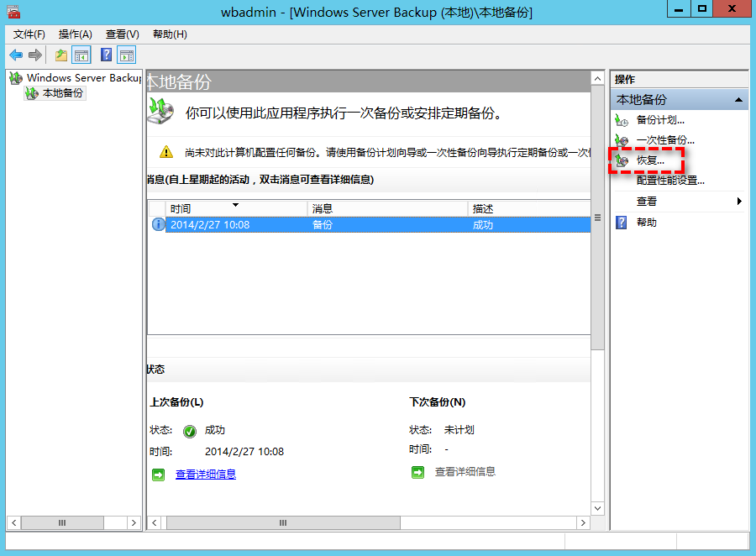Image resolution: width=756 pixels, height=556 pixels.
Task: Click tree pane scroll right arrow
Action: point(134,522)
